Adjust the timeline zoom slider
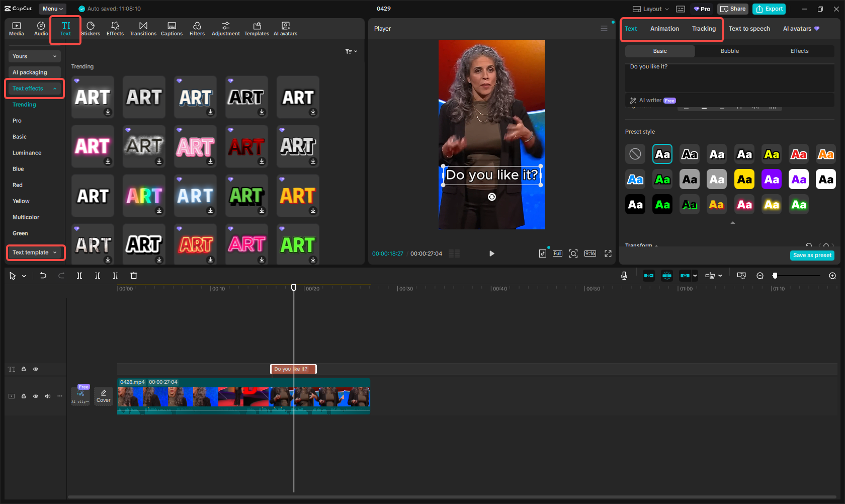845x504 pixels. point(775,276)
